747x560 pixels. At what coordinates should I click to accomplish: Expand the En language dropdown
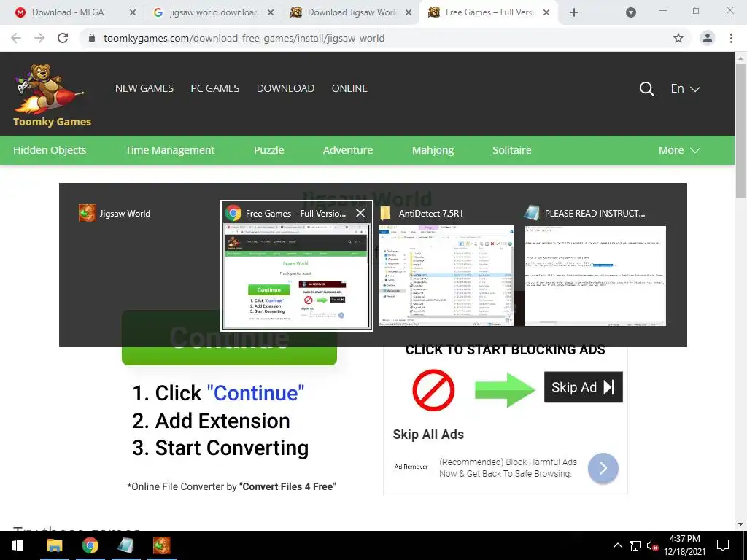[x=685, y=88]
